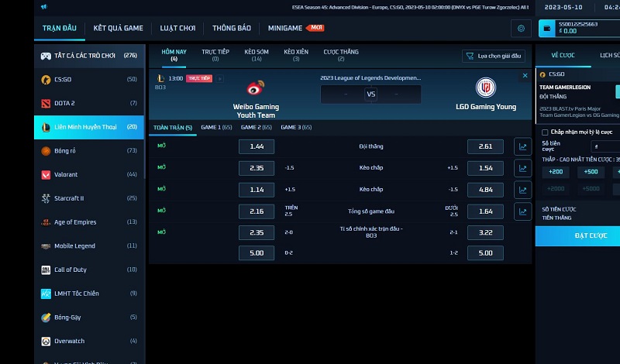Viewport: 620px width, 364px height.
Task: Select exact score 1-2 odds 5.00
Action: coord(486,253)
